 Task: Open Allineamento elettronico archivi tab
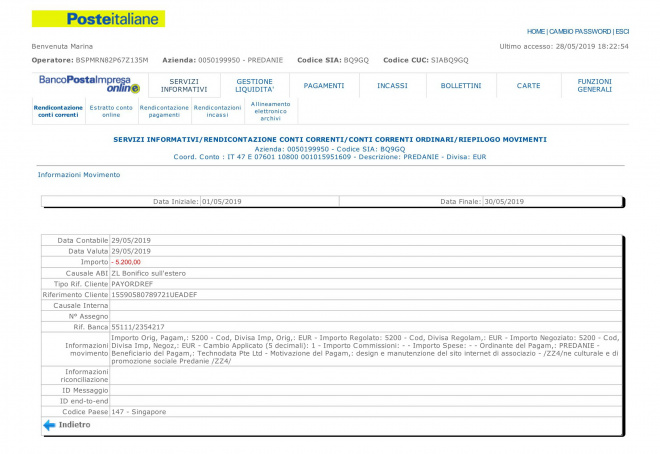click(x=271, y=110)
